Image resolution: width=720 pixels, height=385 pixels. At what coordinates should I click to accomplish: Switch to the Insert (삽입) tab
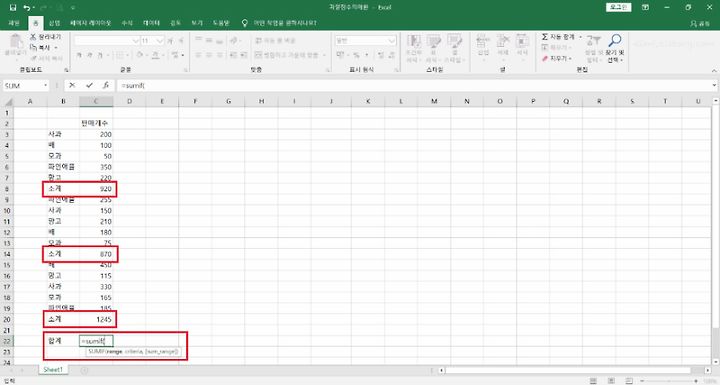[x=55, y=23]
